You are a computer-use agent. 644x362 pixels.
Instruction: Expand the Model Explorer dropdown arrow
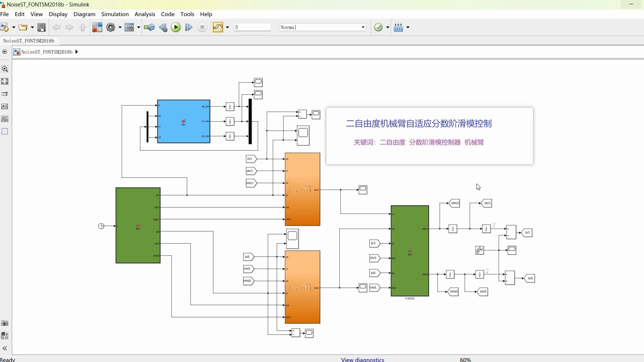139,27
